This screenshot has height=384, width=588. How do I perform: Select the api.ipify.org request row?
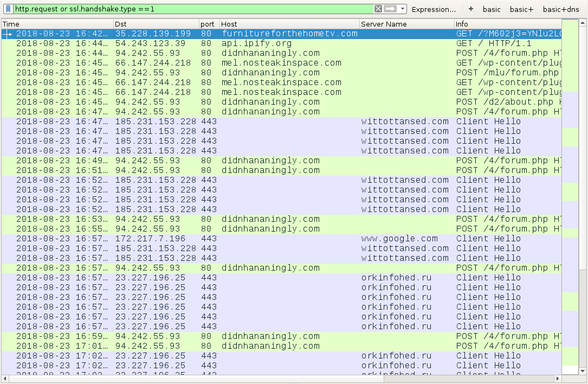pos(281,43)
